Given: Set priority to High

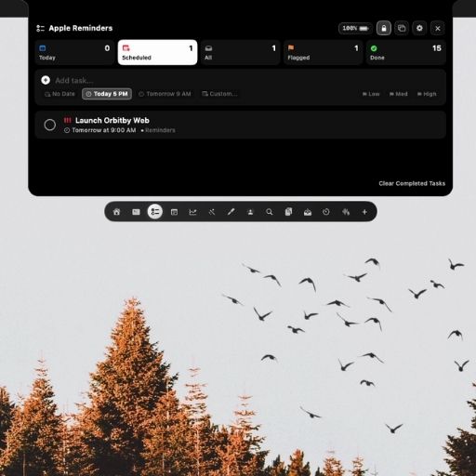Looking at the screenshot, I should coord(427,94).
